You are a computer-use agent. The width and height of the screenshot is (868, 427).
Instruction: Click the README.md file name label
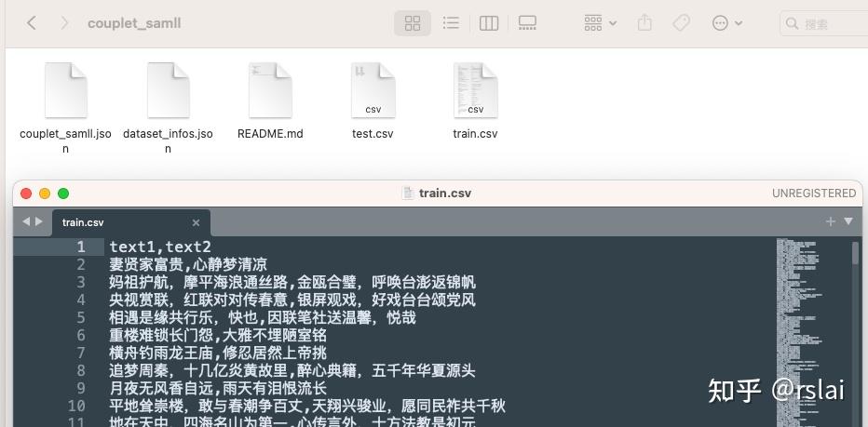(x=270, y=134)
